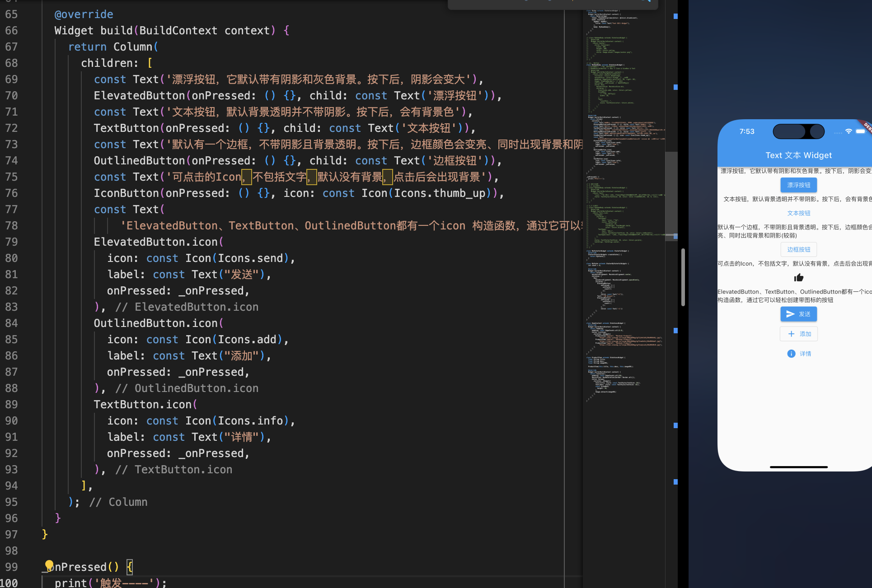Tap the 发送 button with send icon
Viewport: 872px width, 588px height.
798,314
